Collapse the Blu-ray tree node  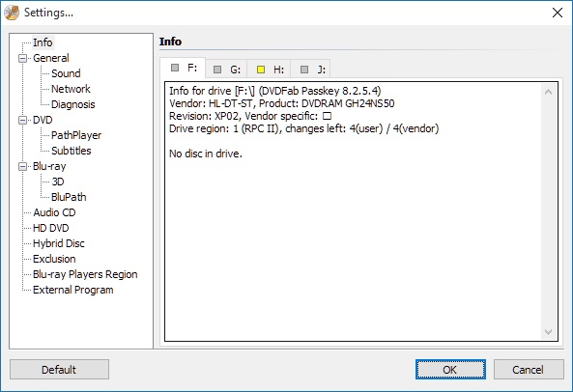pyautogui.click(x=22, y=166)
